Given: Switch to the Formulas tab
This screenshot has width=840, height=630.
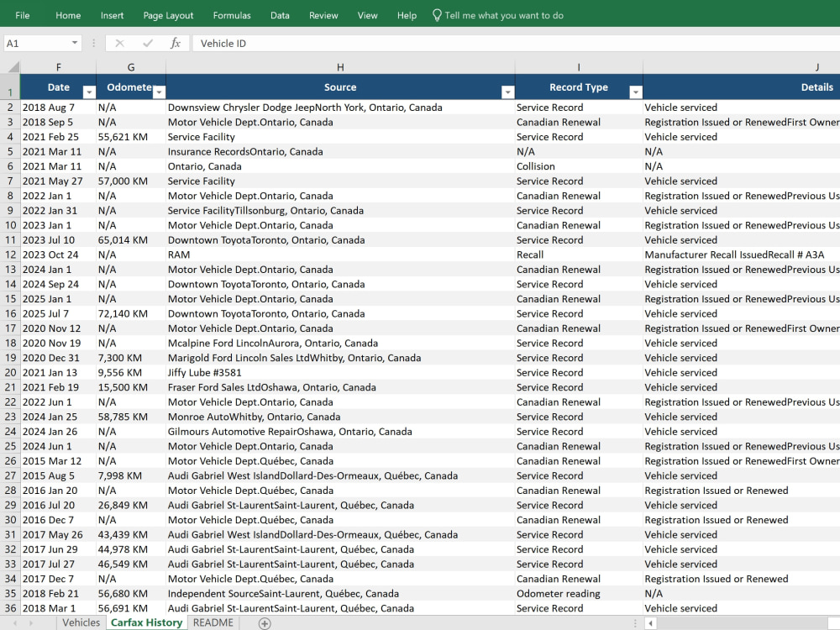Looking at the screenshot, I should pyautogui.click(x=232, y=15).
